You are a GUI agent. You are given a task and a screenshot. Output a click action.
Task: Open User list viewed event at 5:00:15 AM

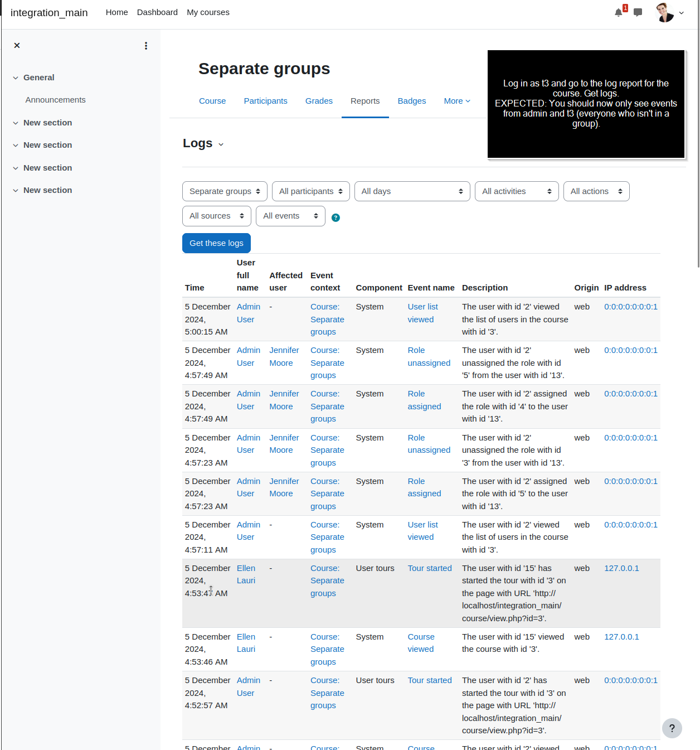point(422,313)
